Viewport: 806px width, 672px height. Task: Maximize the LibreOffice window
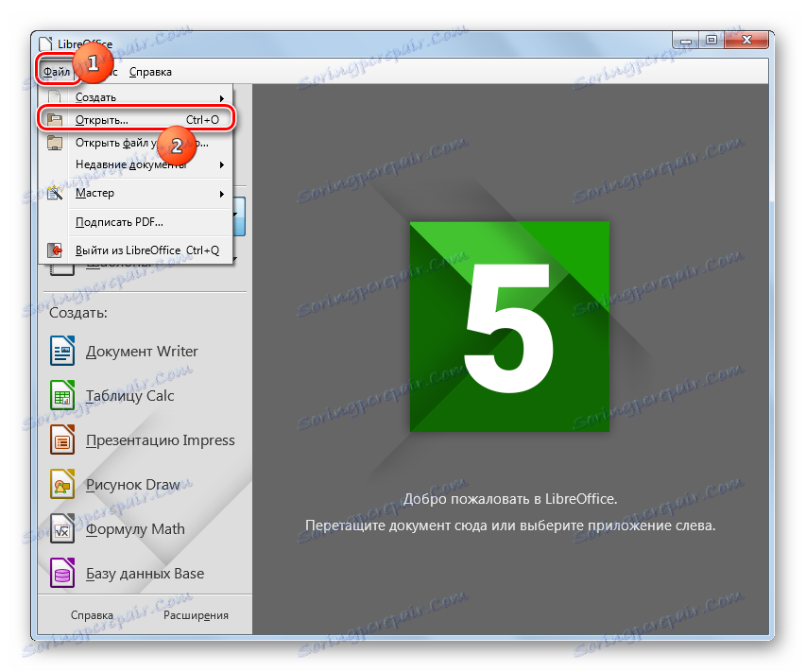(711, 40)
